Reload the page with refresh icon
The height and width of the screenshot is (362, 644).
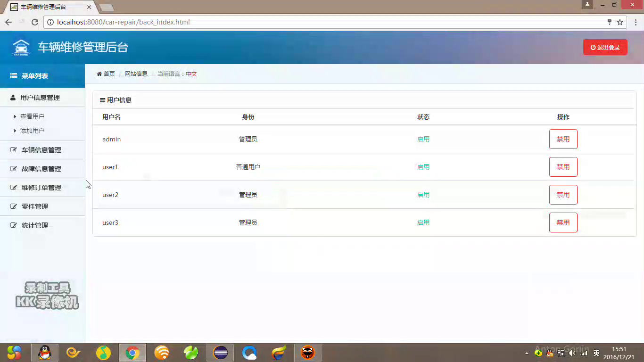coord(34,22)
